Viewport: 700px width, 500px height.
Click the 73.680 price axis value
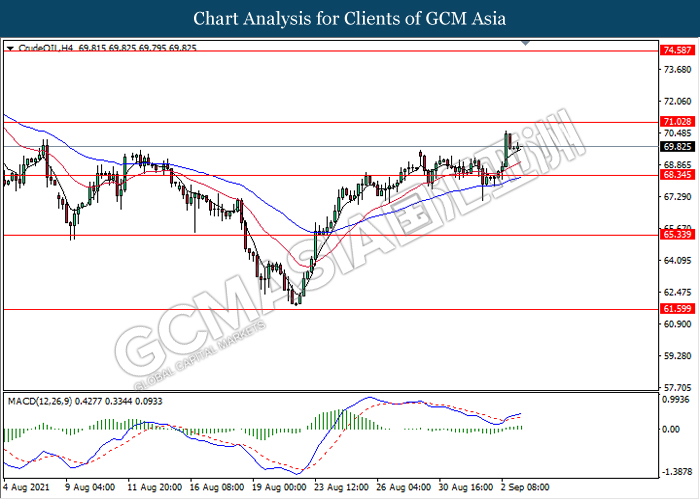677,70
